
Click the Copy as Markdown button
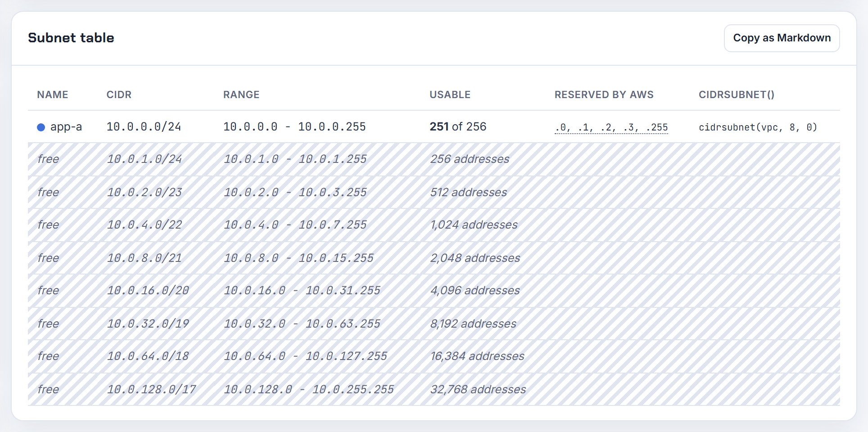tap(782, 38)
